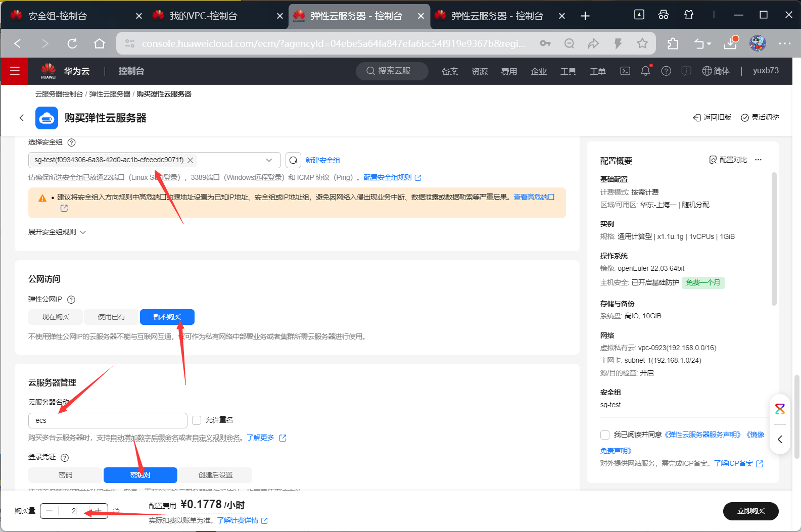Image resolution: width=801 pixels, height=532 pixels.
Task: Open the saved password key icon
Action: coord(545,43)
